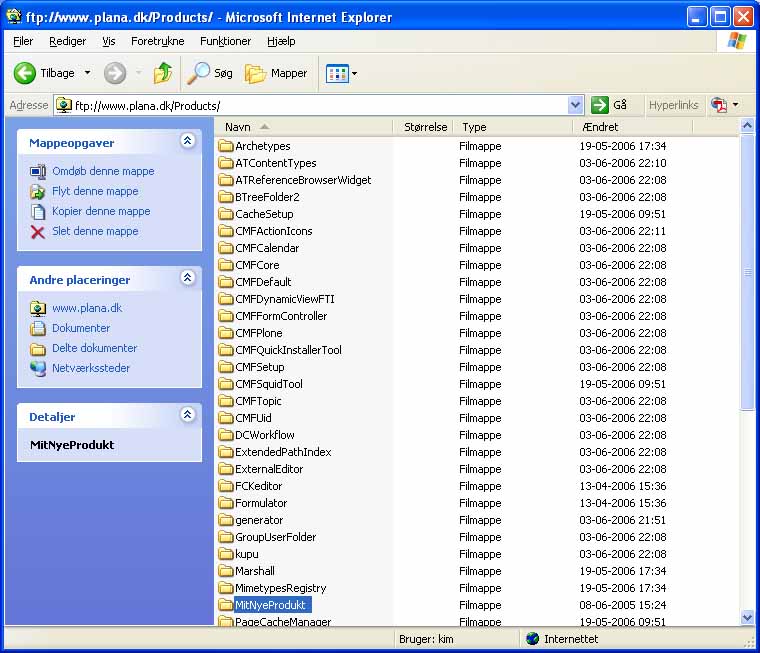Screen dimensions: 760x653
Task: Select the CMFPlone folder icon
Action: coord(225,333)
